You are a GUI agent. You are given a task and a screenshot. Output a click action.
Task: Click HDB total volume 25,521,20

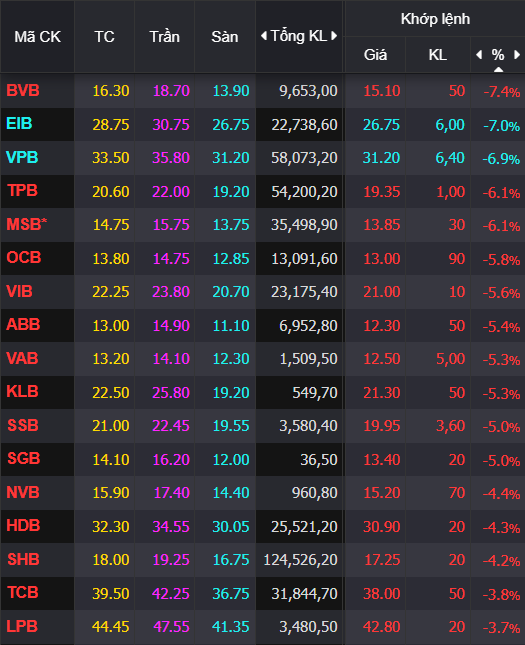click(304, 527)
